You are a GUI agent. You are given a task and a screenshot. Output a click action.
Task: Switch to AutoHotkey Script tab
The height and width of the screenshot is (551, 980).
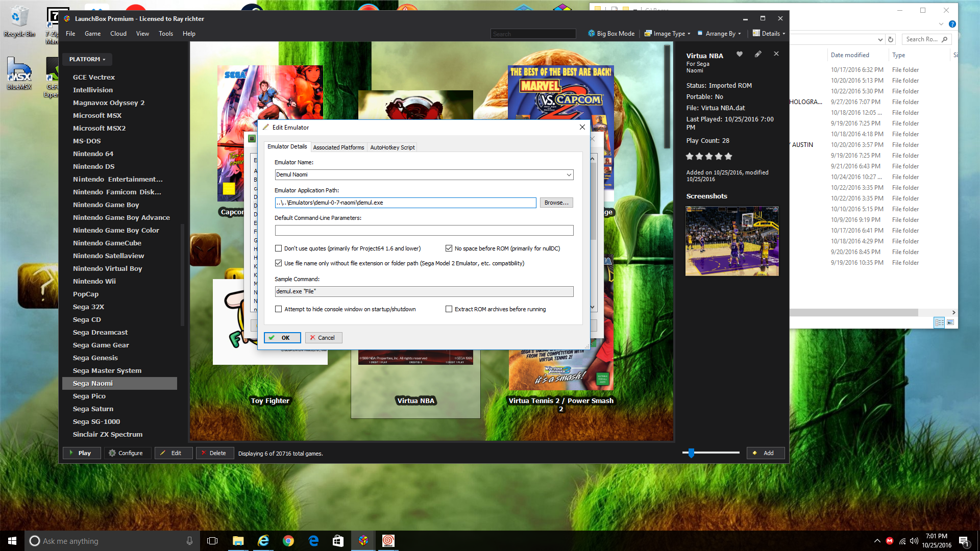coord(392,147)
